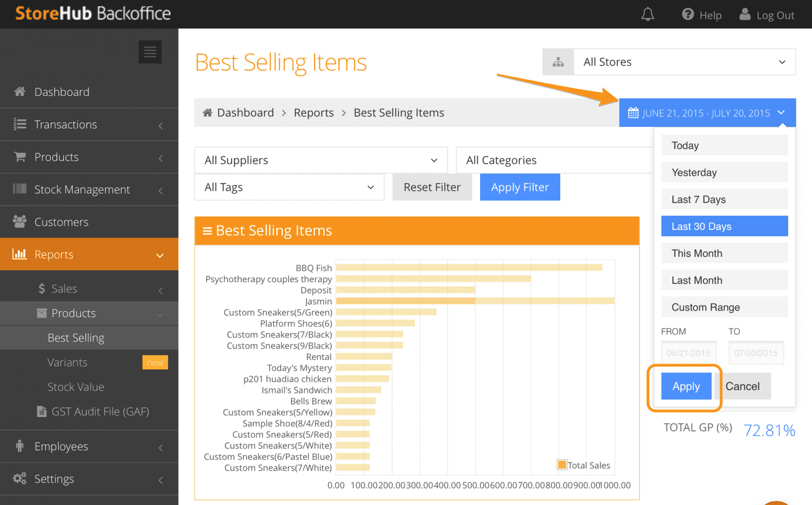Click the Help question mark icon
Screen dimensions: 812x505
coord(687,14)
